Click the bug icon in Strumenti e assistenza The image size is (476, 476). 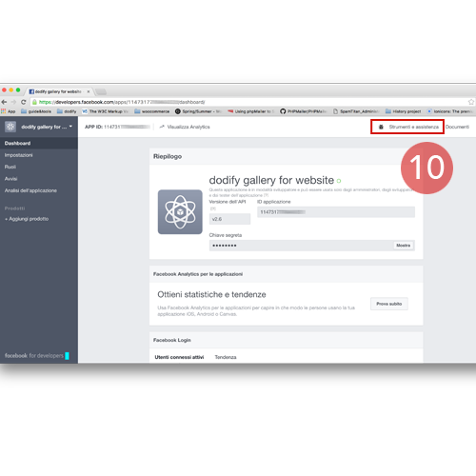[x=381, y=127]
